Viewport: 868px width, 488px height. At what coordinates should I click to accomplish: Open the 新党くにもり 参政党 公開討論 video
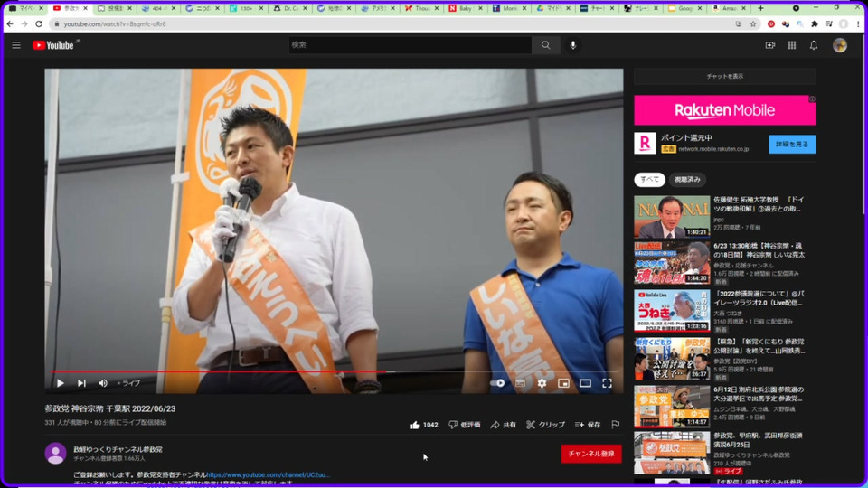coord(672,359)
